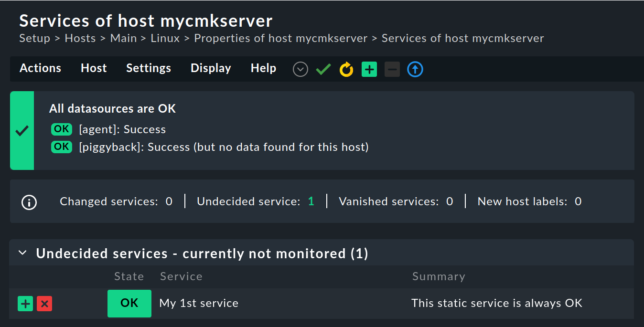This screenshot has width=644, height=327.
Task: Click the green checkmark accept-all toolbar icon
Action: (x=323, y=70)
